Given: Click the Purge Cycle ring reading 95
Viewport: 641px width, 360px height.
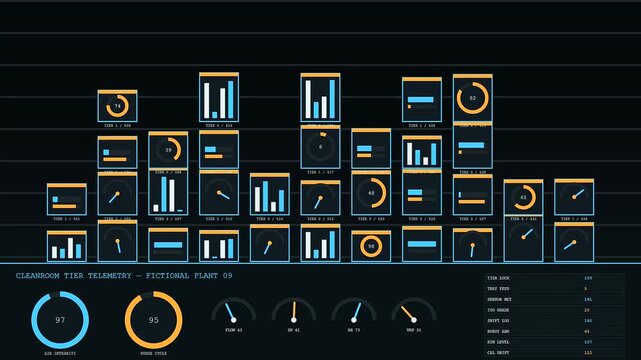Looking at the screenshot, I should click(154, 320).
